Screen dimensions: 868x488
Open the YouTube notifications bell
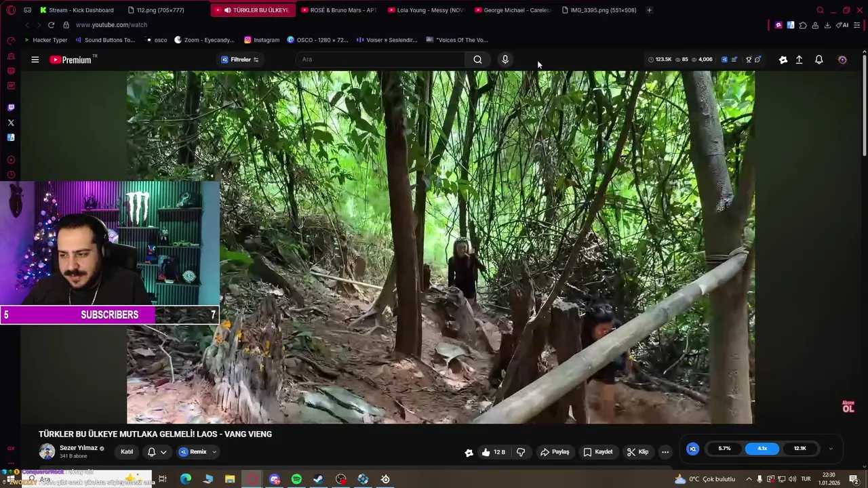(x=818, y=60)
